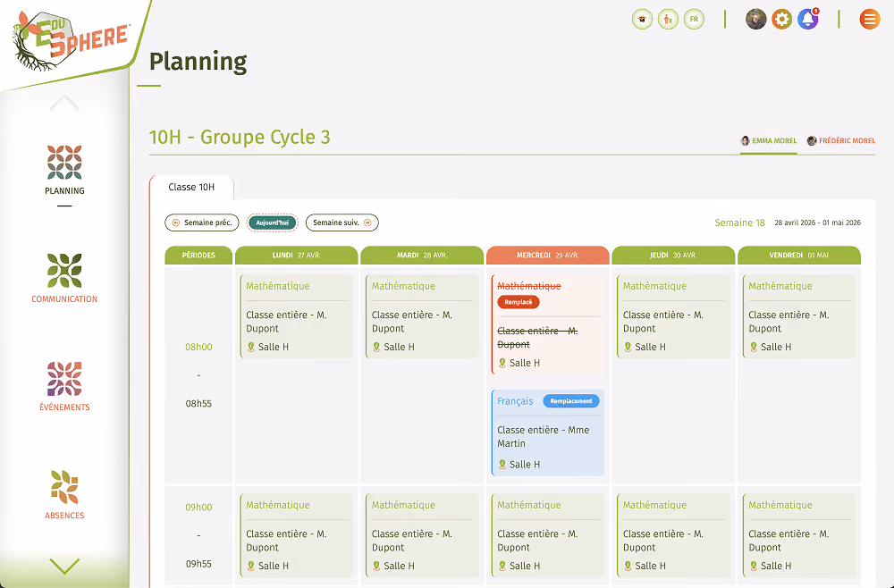894x588 pixels.
Task: Open the Planning section in sidebar
Action: [64, 170]
